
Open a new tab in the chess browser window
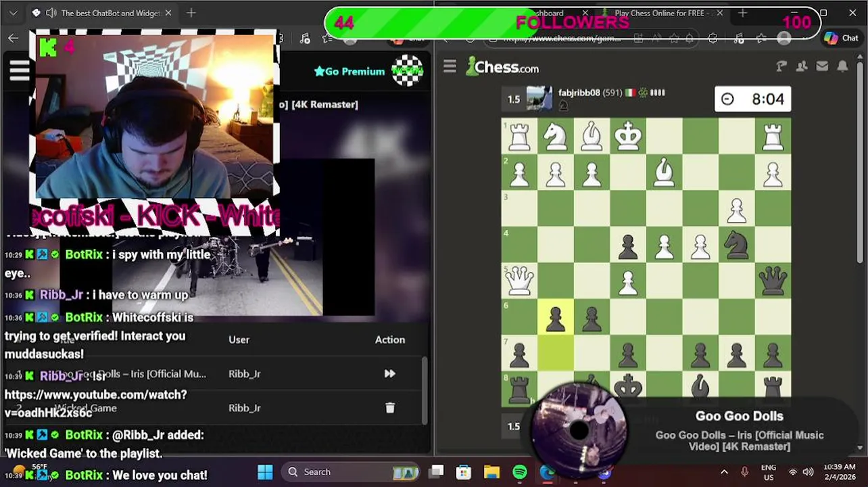(x=742, y=13)
